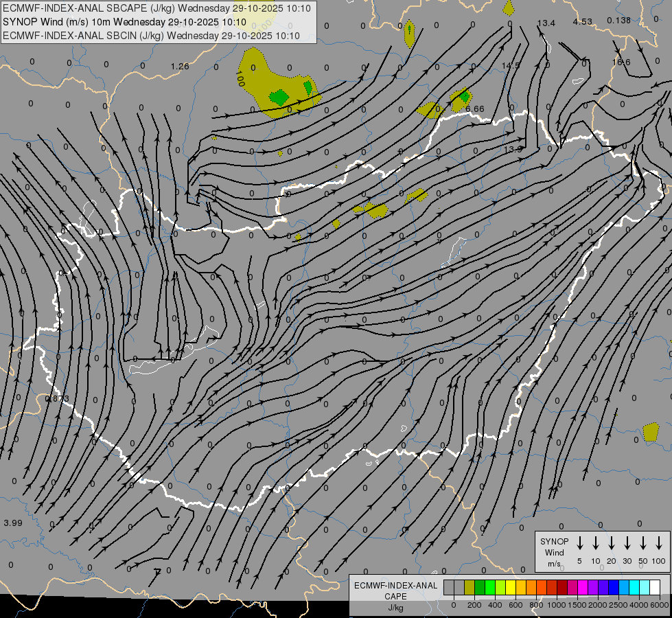Select the purple swatch left of 2000 tick
The image size is (672, 618).
[592, 588]
